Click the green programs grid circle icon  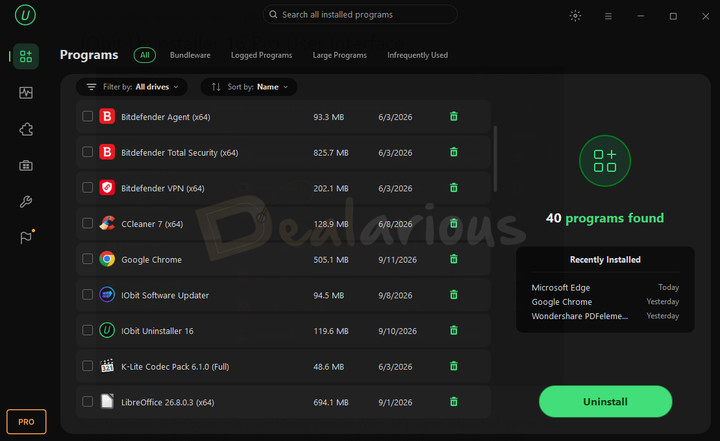coord(605,161)
